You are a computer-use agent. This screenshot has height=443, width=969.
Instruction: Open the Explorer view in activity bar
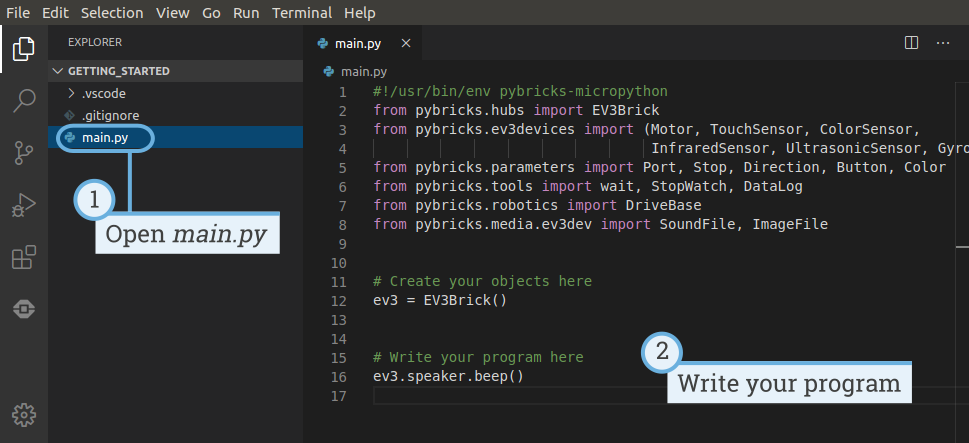coord(24,48)
